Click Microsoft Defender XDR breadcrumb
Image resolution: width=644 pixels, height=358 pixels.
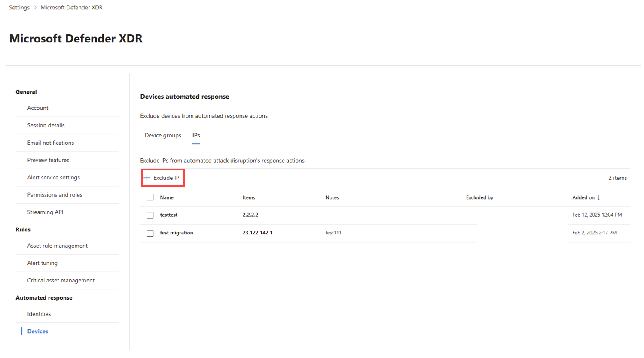(71, 8)
